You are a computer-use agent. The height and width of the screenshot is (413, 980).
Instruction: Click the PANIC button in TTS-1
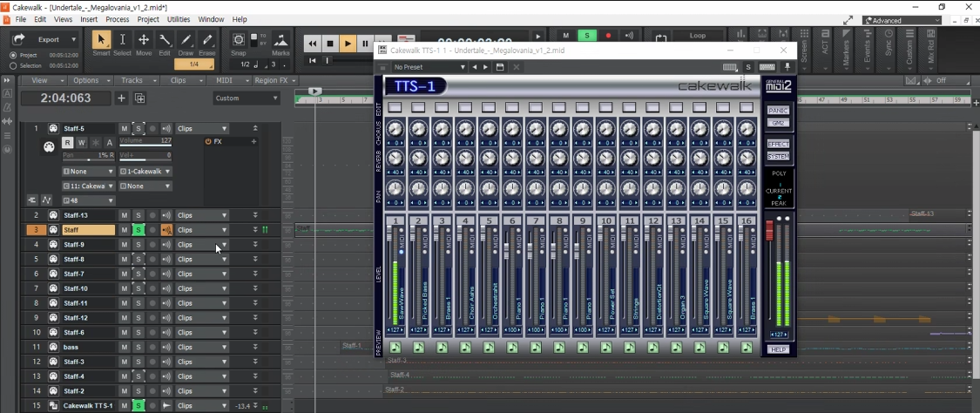click(778, 111)
